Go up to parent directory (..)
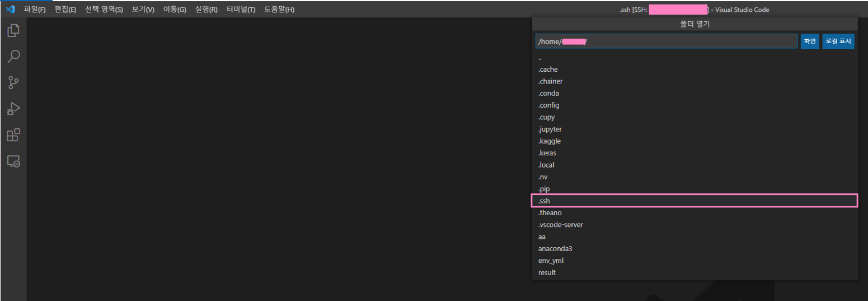The width and height of the screenshot is (868, 301). pyautogui.click(x=540, y=58)
